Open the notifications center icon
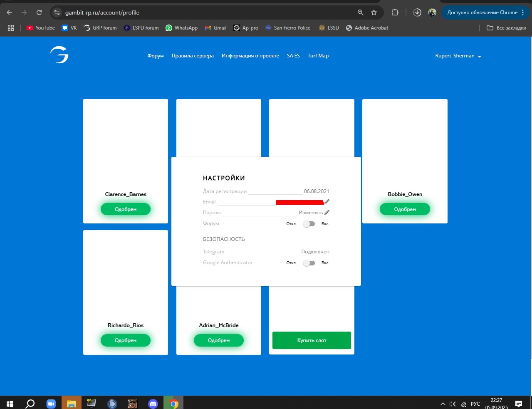This screenshot has height=409, width=532. point(519,404)
